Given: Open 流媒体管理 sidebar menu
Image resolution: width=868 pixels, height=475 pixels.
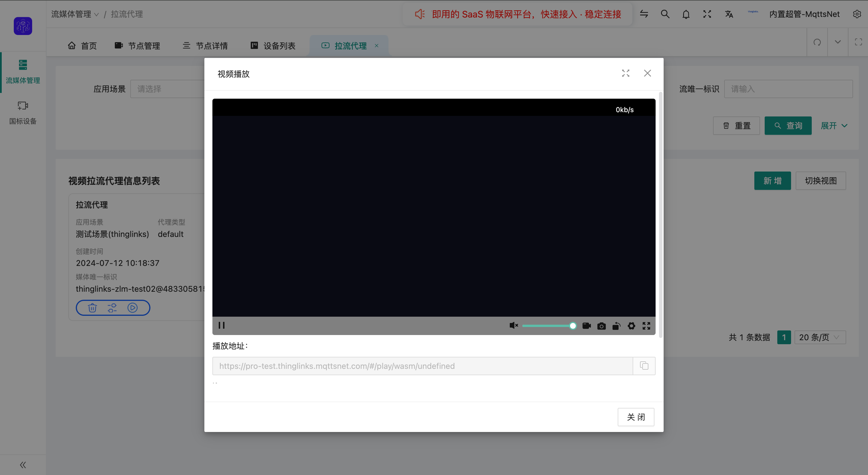Looking at the screenshot, I should (23, 72).
